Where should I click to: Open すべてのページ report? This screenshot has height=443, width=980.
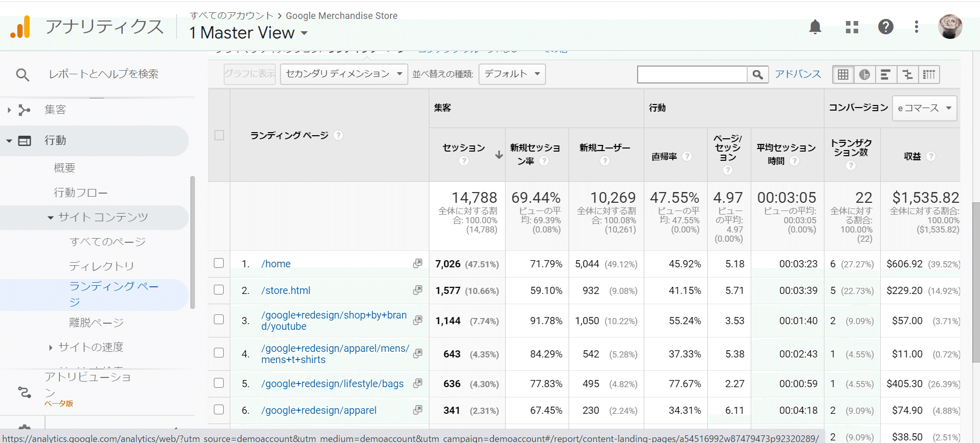click(x=108, y=242)
